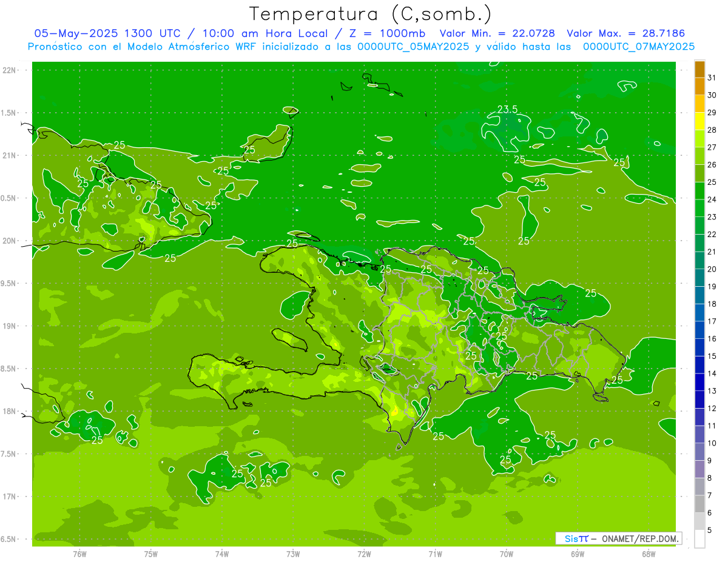Viewport: 728px width, 562px height.
Task: Click the '18N' latitude label
Action: (10, 411)
